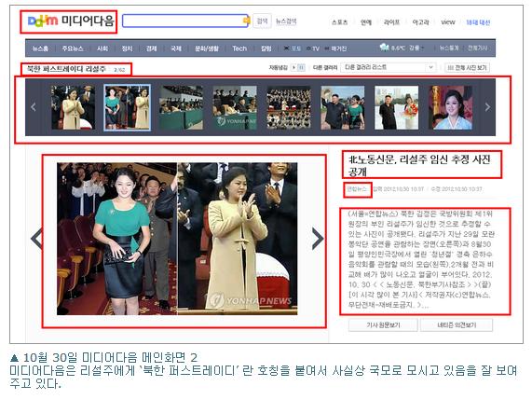Open the Tech menu item

pyautogui.click(x=239, y=48)
